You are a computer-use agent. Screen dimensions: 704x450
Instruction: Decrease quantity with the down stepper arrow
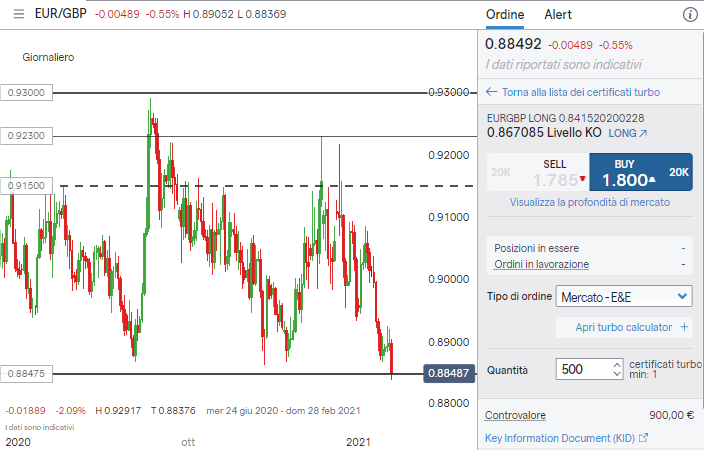(x=616, y=375)
